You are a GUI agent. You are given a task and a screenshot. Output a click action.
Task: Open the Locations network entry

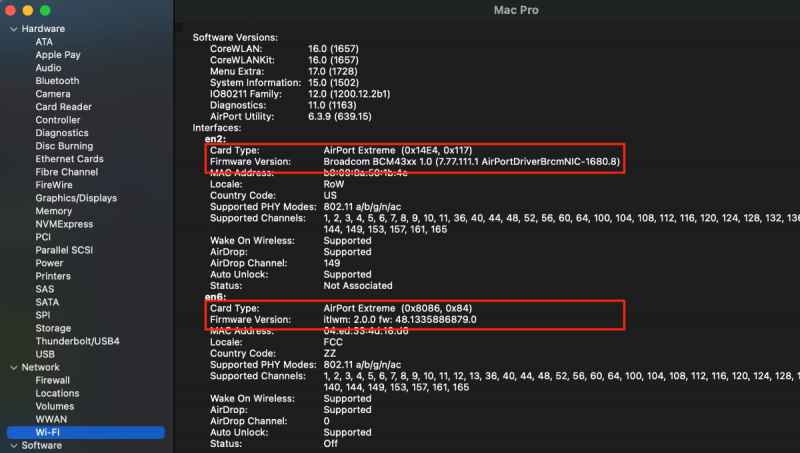[57, 393]
